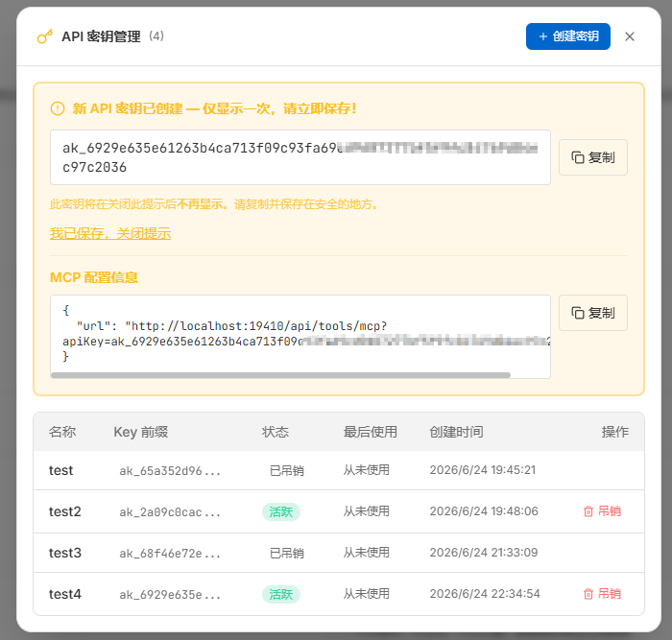Screen dimensions: 672x640
Task: Click the 活跃 badge in test2 row
Action: click(281, 511)
